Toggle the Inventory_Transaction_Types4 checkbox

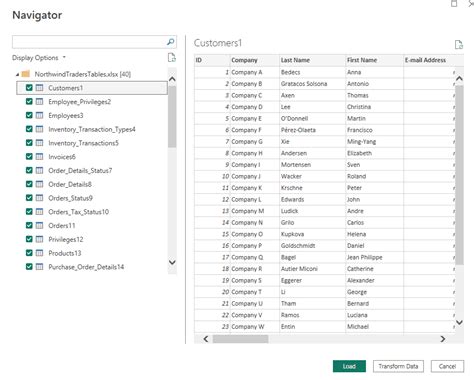coord(29,129)
